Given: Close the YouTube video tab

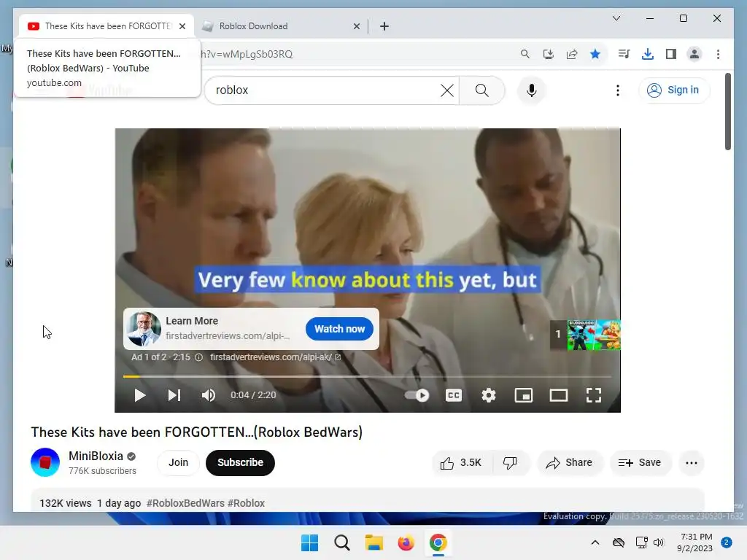Looking at the screenshot, I should click(182, 26).
